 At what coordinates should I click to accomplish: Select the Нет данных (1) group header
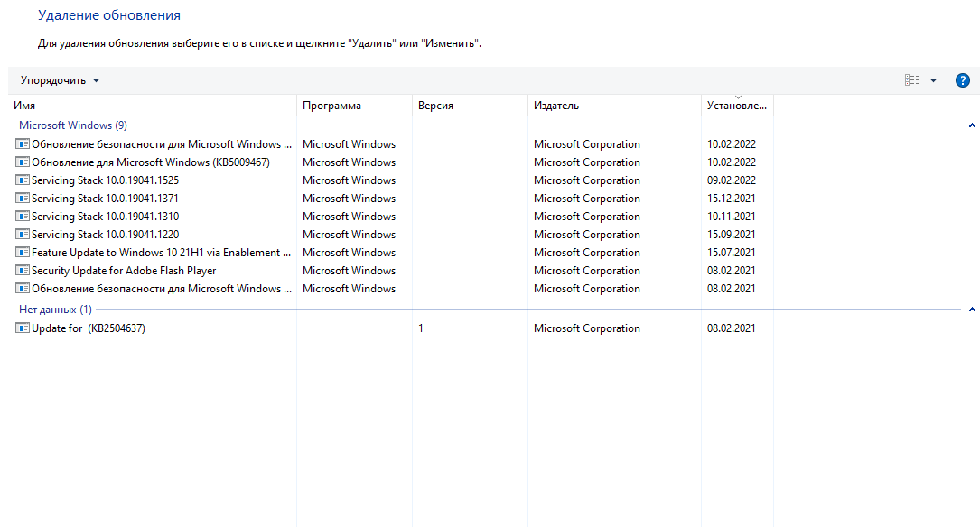(x=56, y=310)
